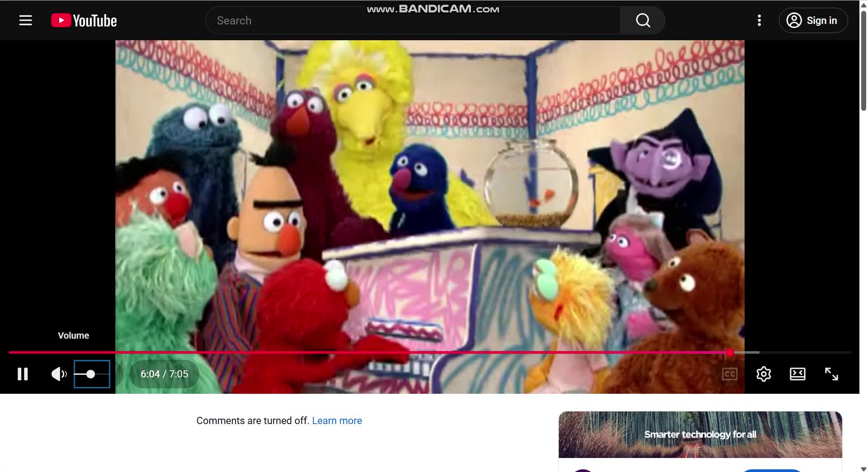This screenshot has width=868, height=472.
Task: Click the magnifying glass search button
Action: click(643, 20)
